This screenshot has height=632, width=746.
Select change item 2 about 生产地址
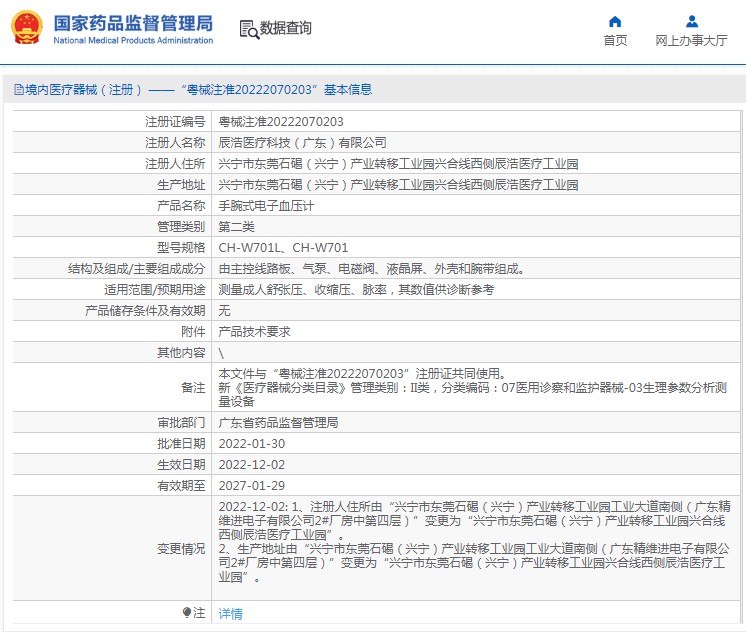point(474,563)
